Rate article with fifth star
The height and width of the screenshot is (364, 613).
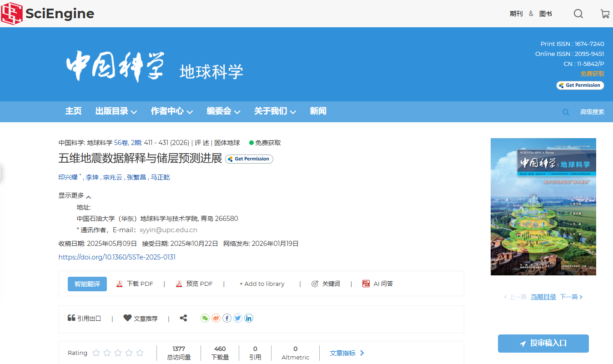click(x=140, y=353)
